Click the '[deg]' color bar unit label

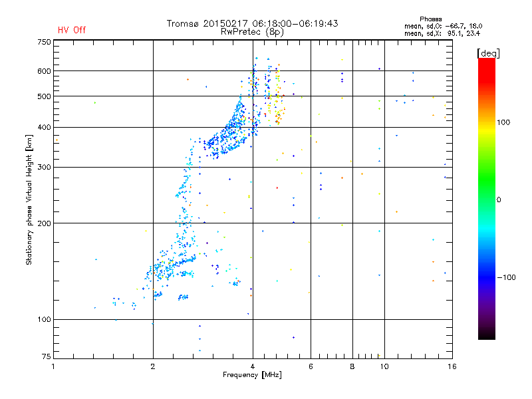(x=488, y=53)
